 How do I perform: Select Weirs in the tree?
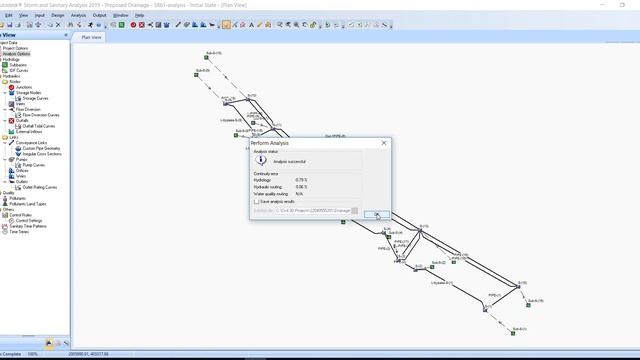(21, 176)
